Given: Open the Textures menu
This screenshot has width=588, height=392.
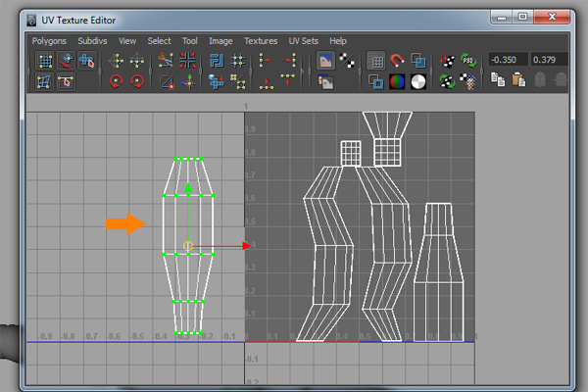Looking at the screenshot, I should pyautogui.click(x=261, y=41).
